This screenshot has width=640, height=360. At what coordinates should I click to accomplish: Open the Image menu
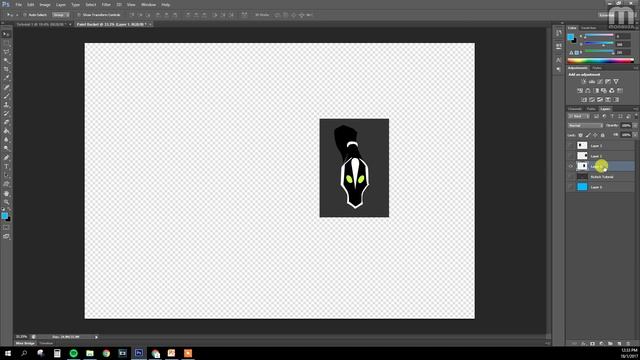click(x=45, y=4)
